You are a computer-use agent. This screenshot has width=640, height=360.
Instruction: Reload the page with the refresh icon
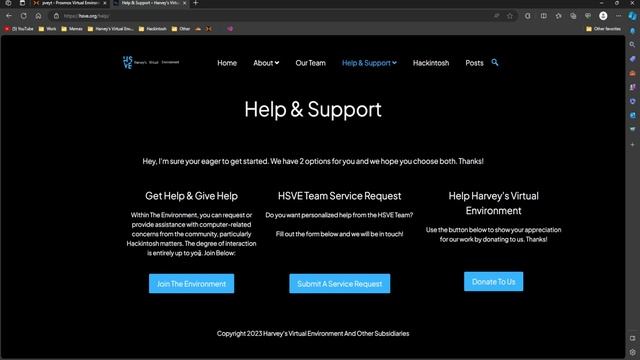[24, 16]
